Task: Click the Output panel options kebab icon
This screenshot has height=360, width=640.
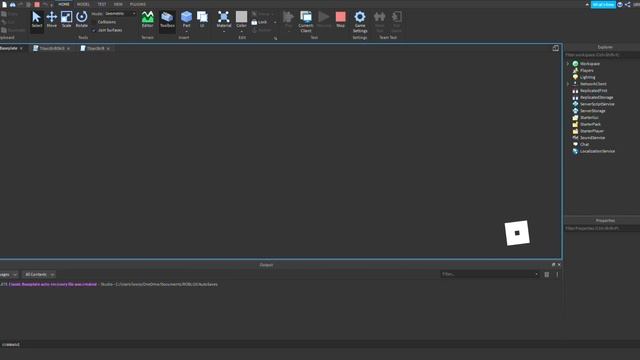Action: (557, 274)
